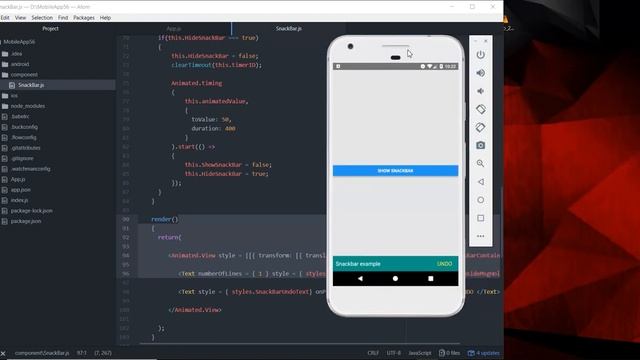Viewport: 640px width, 360px height.
Task: Select the Project panel tab
Action: [50, 29]
